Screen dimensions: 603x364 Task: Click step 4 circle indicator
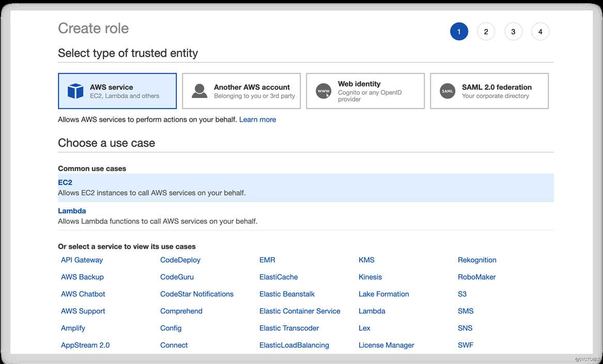[540, 31]
